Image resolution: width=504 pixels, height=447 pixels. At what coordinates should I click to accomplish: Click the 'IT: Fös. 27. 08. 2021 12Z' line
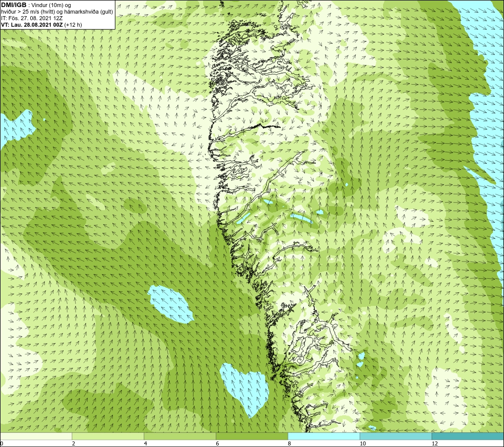point(32,18)
